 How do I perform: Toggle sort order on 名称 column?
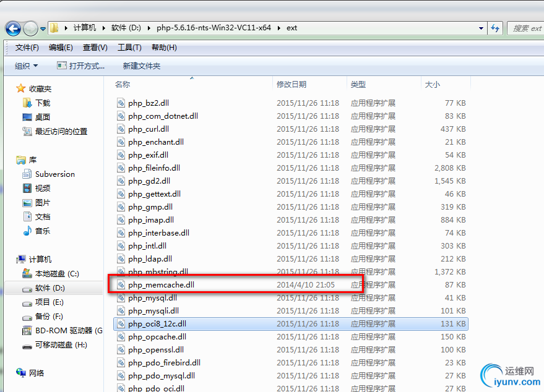[123, 84]
